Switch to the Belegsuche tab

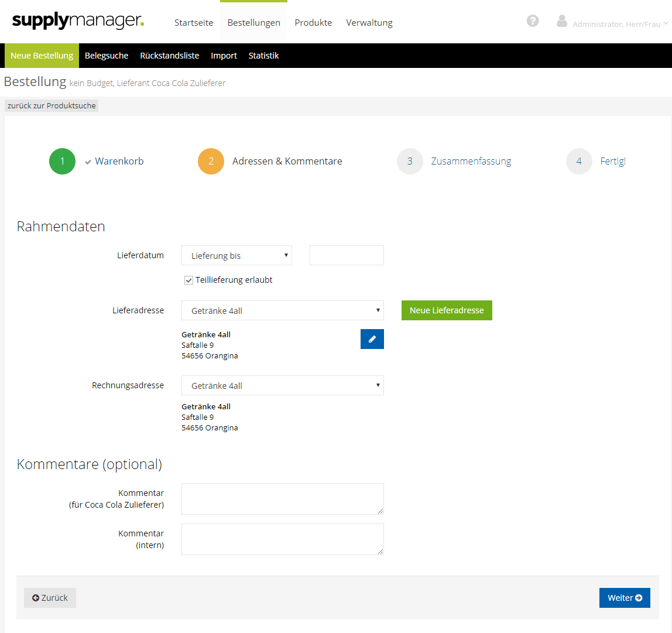click(107, 56)
